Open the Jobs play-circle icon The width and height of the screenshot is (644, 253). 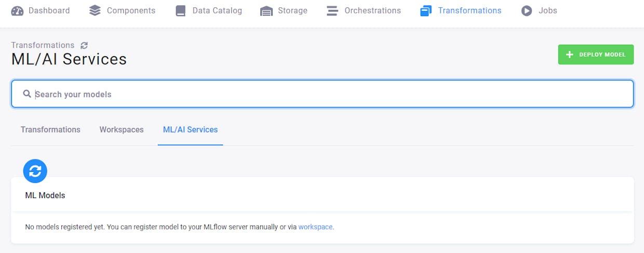click(x=527, y=10)
